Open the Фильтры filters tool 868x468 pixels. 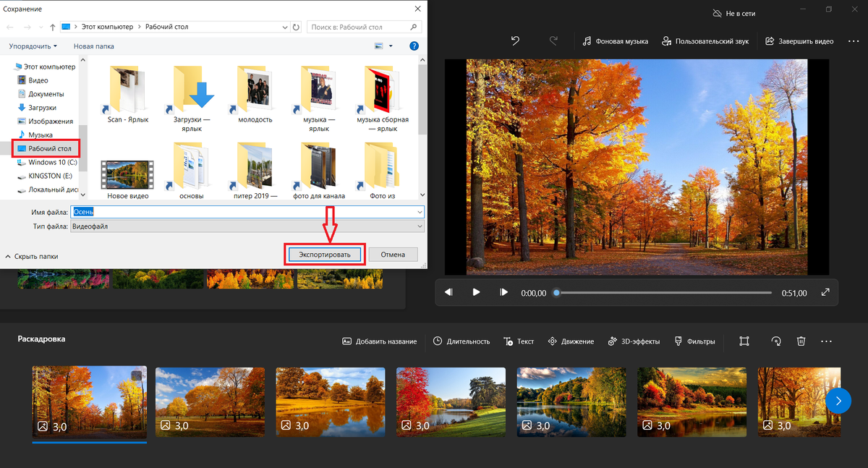tap(694, 341)
